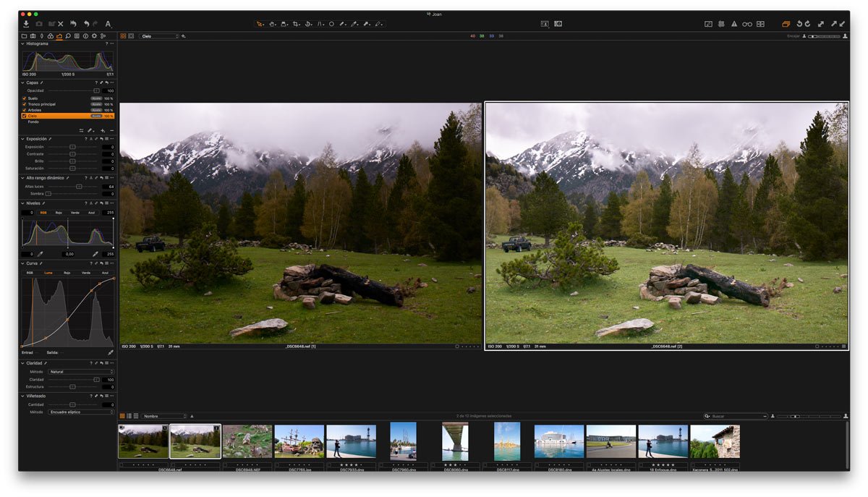Collapse the Histograma panel
The width and height of the screenshot is (868, 497).
tap(22, 43)
